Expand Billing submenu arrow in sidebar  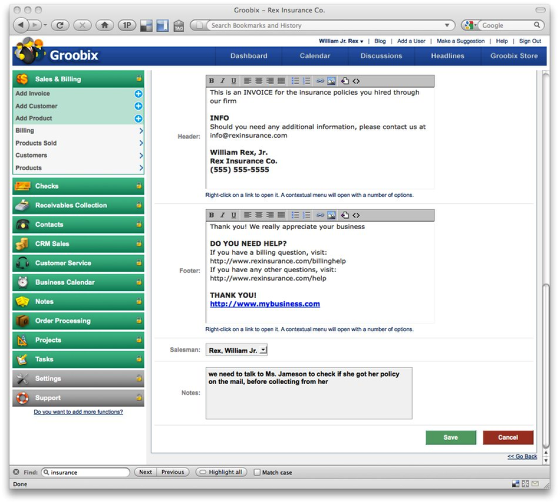(141, 131)
